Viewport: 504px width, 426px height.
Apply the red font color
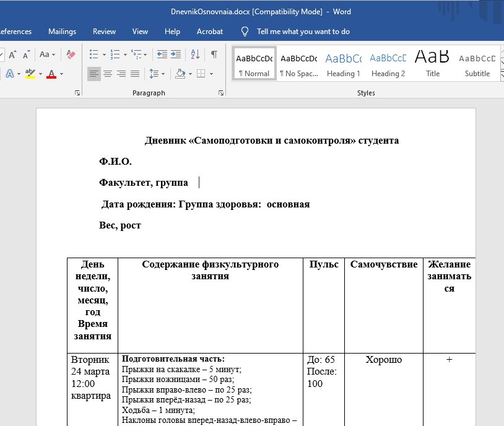(x=51, y=74)
